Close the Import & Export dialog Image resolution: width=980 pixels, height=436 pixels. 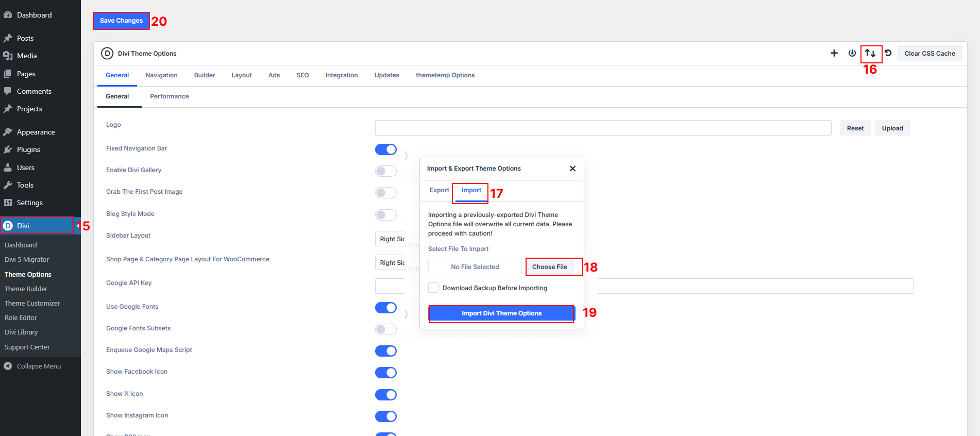(x=572, y=169)
